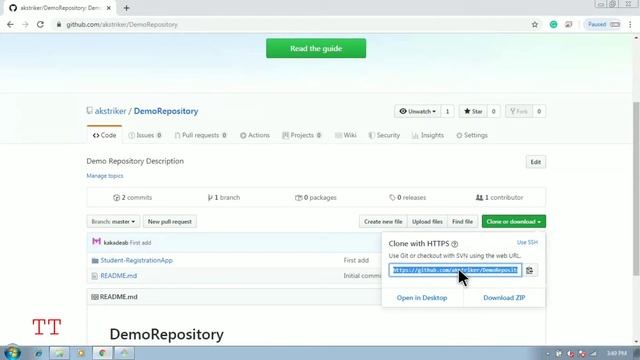Open Chrome from the taskbar
Image resolution: width=640 pixels, height=360 pixels.
coord(102,353)
